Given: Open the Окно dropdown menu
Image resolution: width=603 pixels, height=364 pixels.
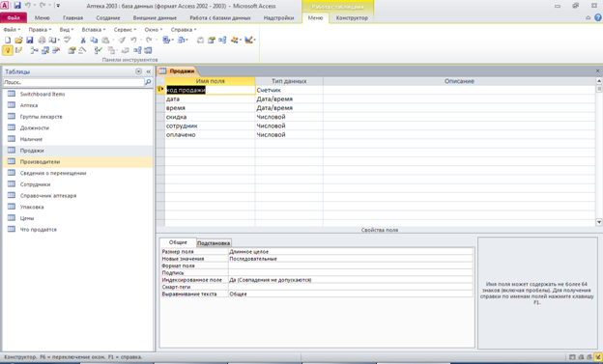Looking at the screenshot, I should (154, 30).
